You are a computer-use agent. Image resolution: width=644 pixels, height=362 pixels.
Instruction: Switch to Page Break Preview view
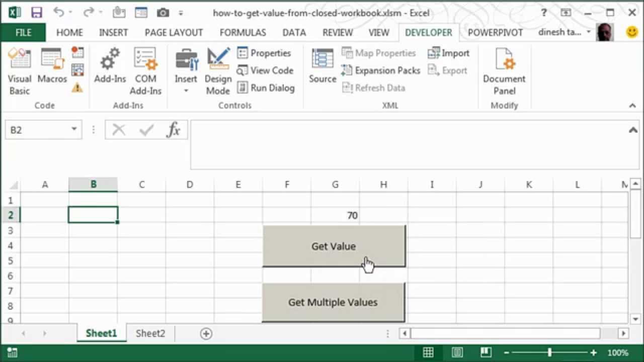coord(485,352)
